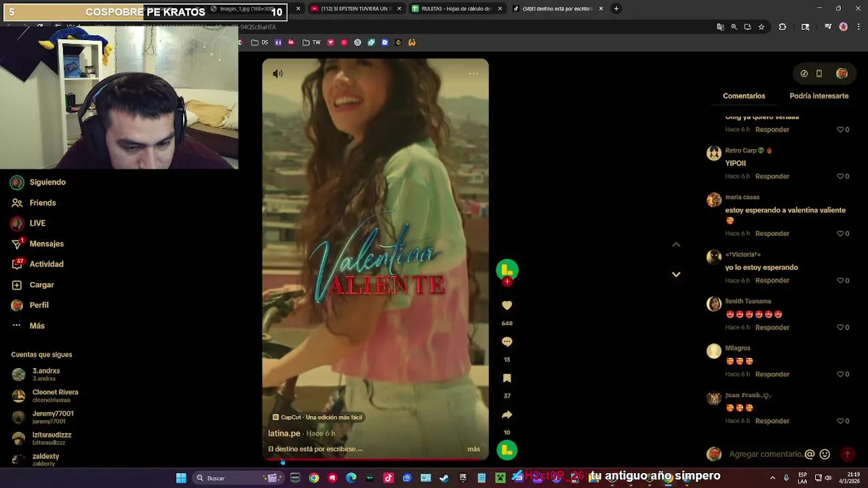The image size is (868, 488).
Task: Like Juan Frank's comment
Action: click(x=840, y=421)
